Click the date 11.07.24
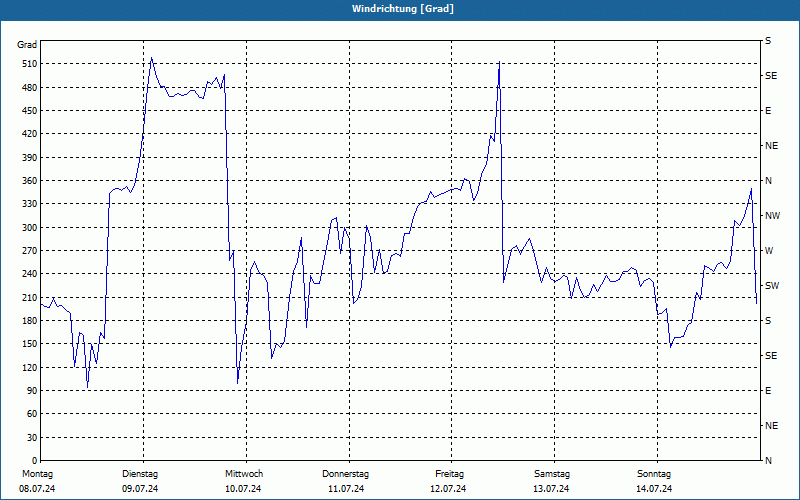The width and height of the screenshot is (800, 500). pyautogui.click(x=346, y=489)
